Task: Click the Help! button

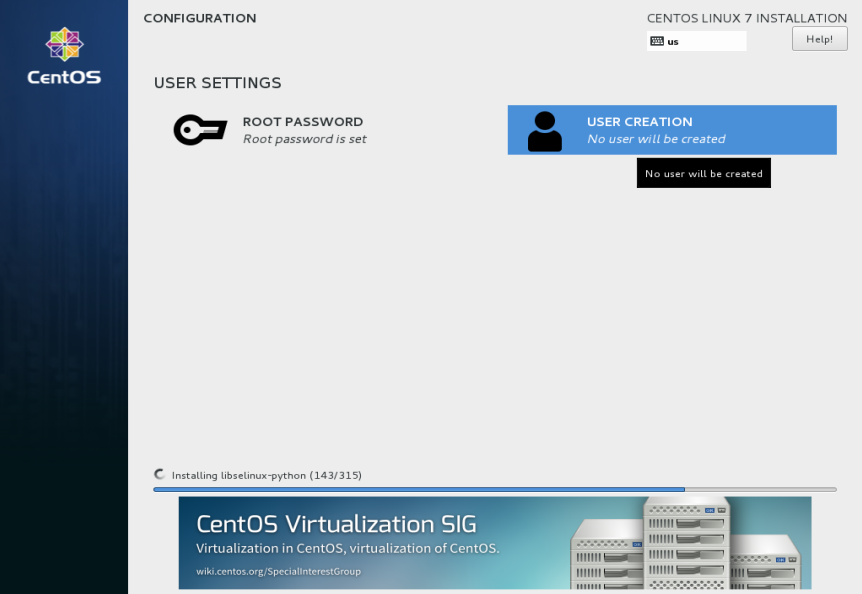Action: coord(819,38)
